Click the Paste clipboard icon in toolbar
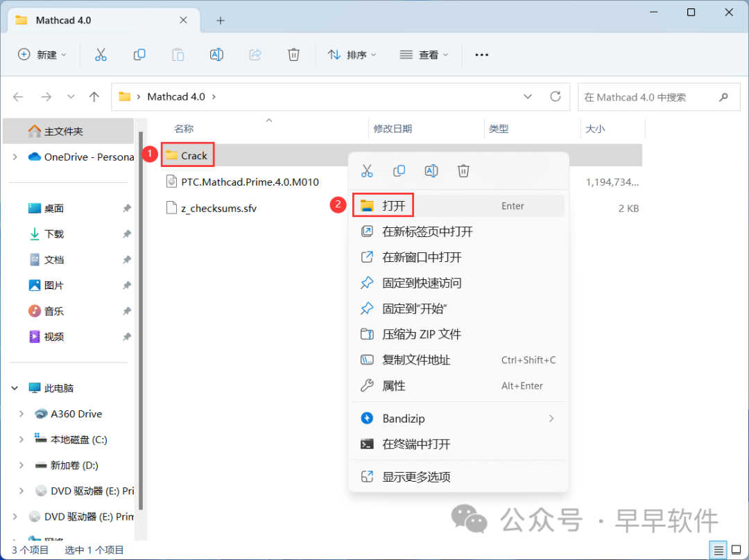Screen dimensions: 749x560 178,55
